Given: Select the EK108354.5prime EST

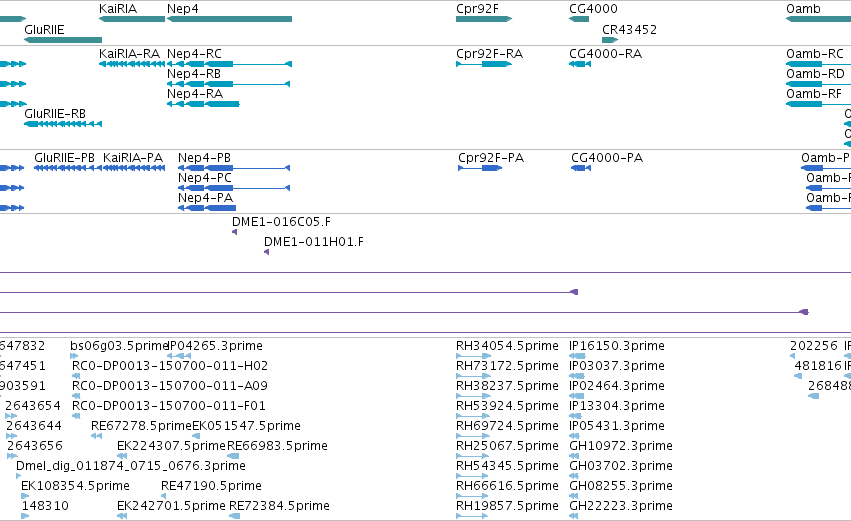Looking at the screenshot, I should coord(25,496).
